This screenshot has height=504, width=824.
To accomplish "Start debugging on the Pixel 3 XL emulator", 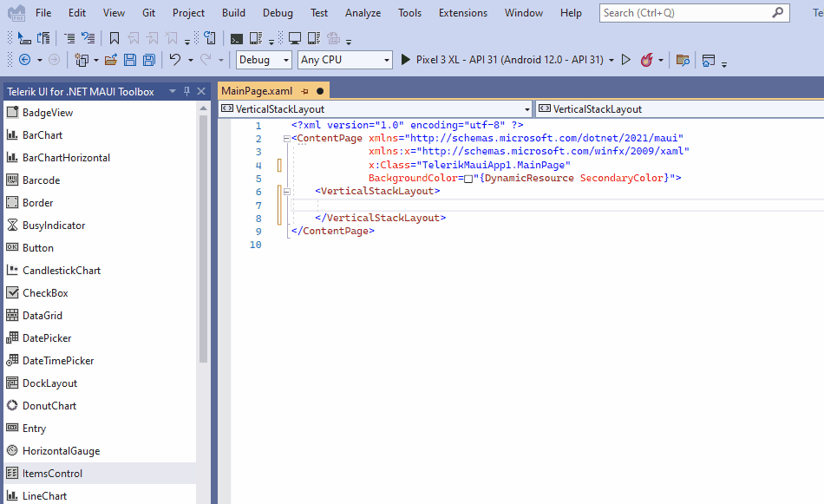I will (x=405, y=60).
